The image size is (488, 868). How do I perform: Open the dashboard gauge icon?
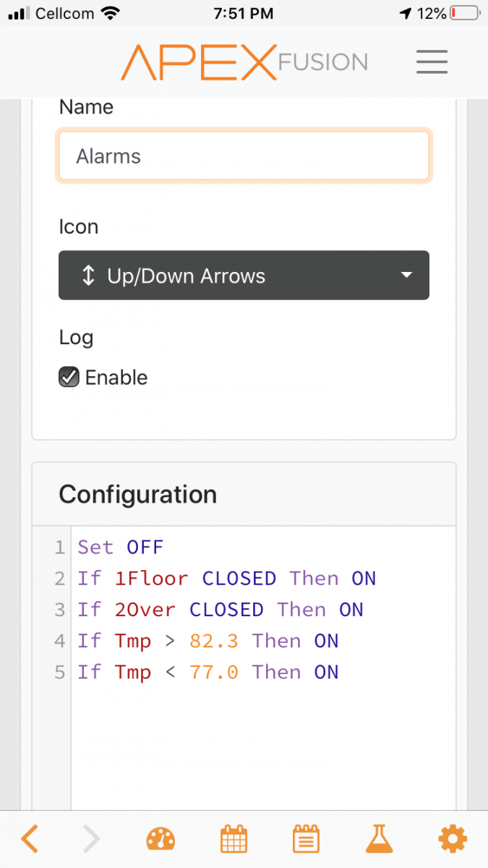point(160,839)
